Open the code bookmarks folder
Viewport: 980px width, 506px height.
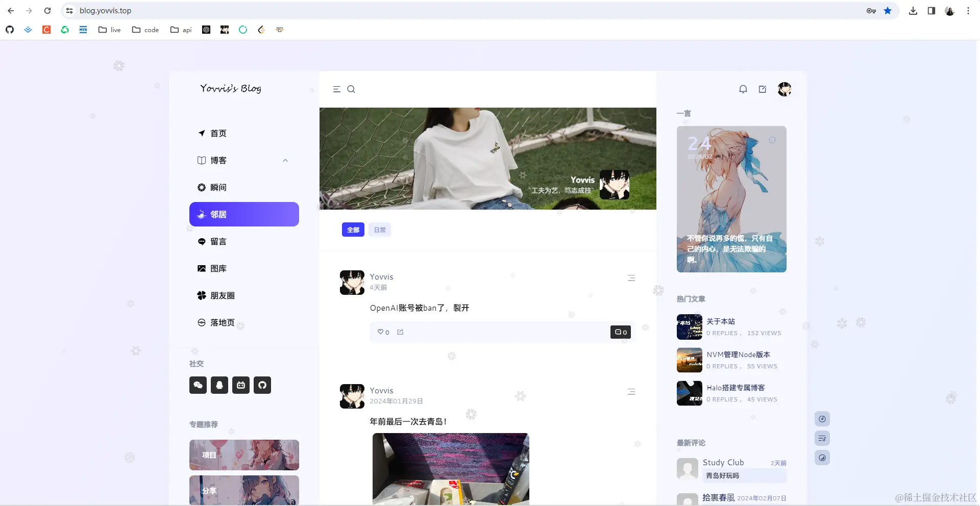coord(145,30)
